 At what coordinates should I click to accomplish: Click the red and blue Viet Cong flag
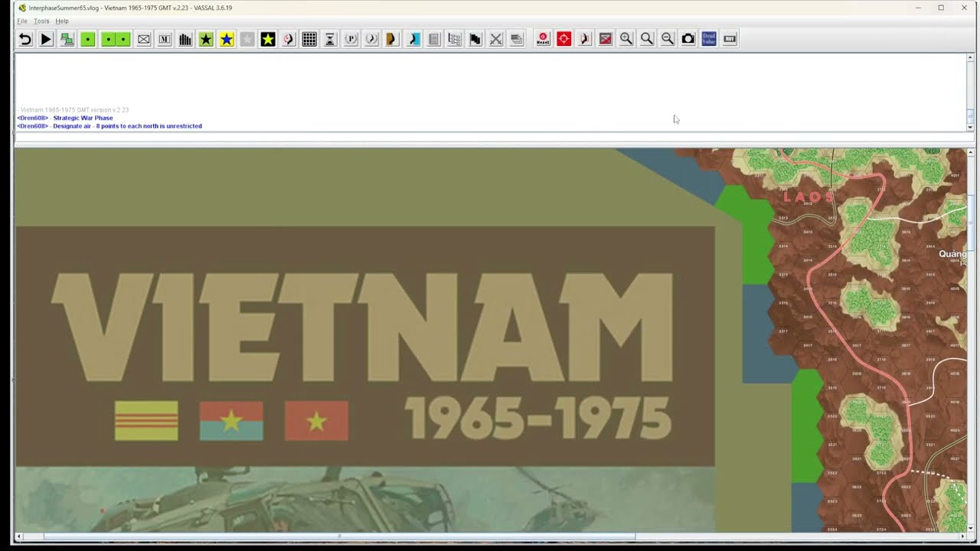pyautogui.click(x=231, y=420)
